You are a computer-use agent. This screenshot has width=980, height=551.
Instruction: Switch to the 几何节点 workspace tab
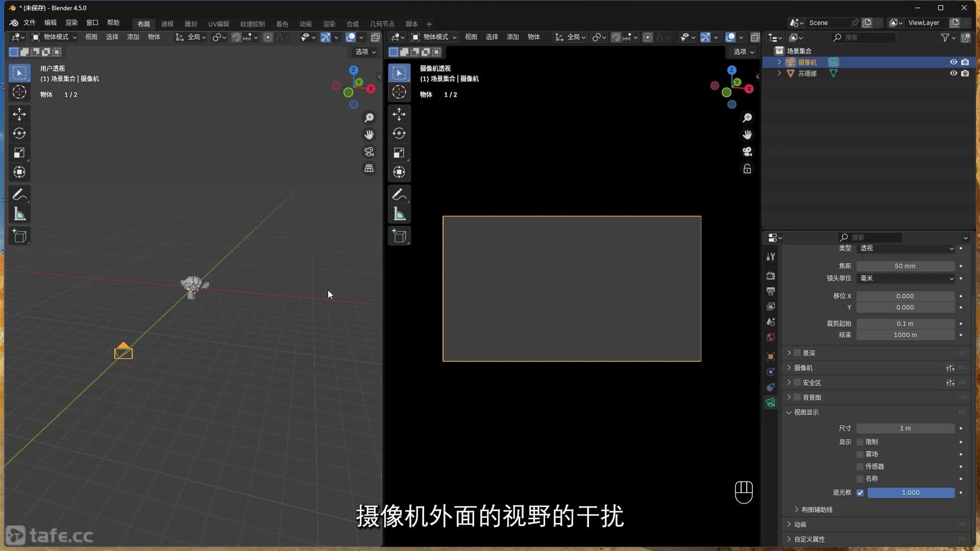point(382,24)
